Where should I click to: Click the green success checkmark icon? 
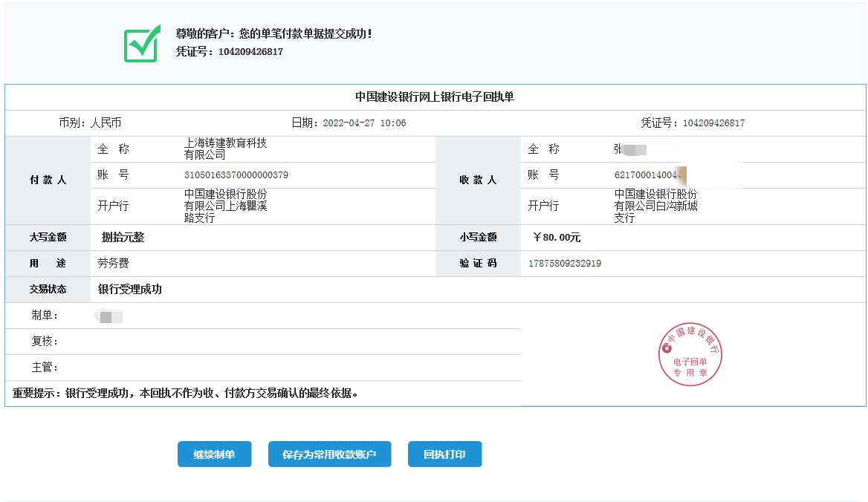pyautogui.click(x=142, y=43)
